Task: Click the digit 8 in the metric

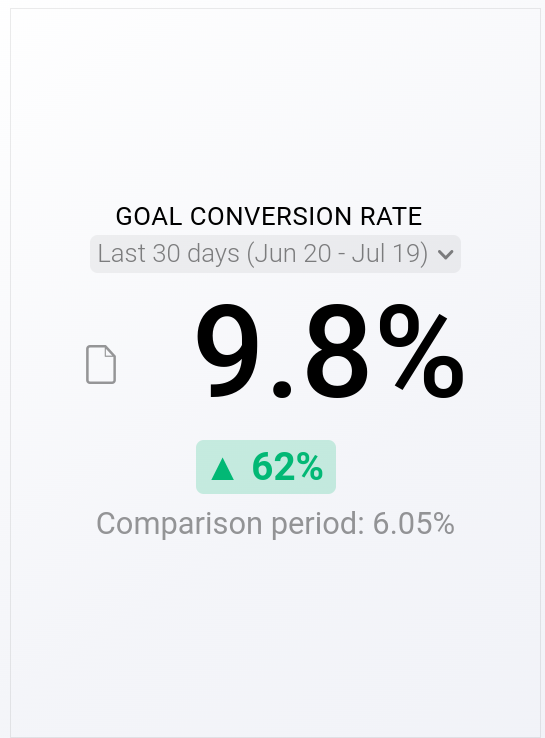Action: (x=338, y=352)
